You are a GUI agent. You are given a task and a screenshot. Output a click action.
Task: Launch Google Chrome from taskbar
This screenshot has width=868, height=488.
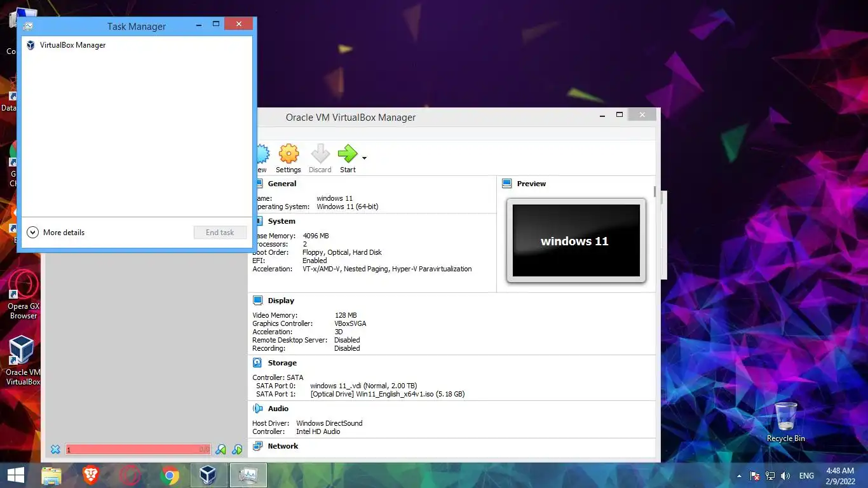coord(170,475)
